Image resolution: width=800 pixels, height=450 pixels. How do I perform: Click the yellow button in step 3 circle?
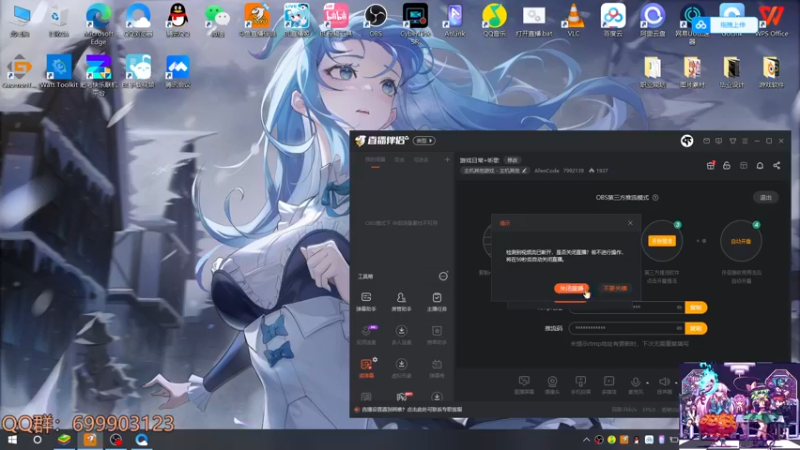662,241
